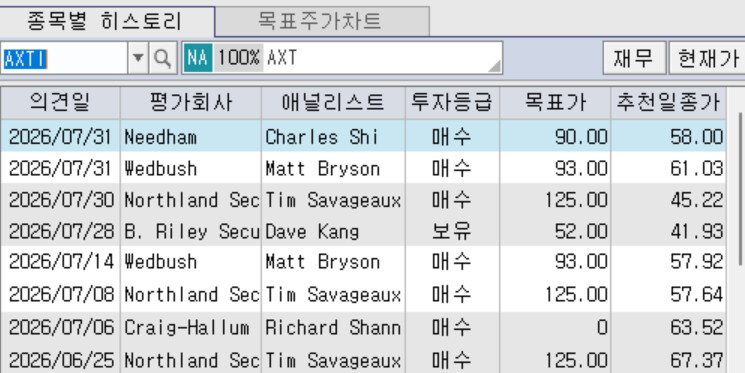This screenshot has height=373, width=745.
Task: Click closing price 41.93
Action: pyautogui.click(x=697, y=231)
